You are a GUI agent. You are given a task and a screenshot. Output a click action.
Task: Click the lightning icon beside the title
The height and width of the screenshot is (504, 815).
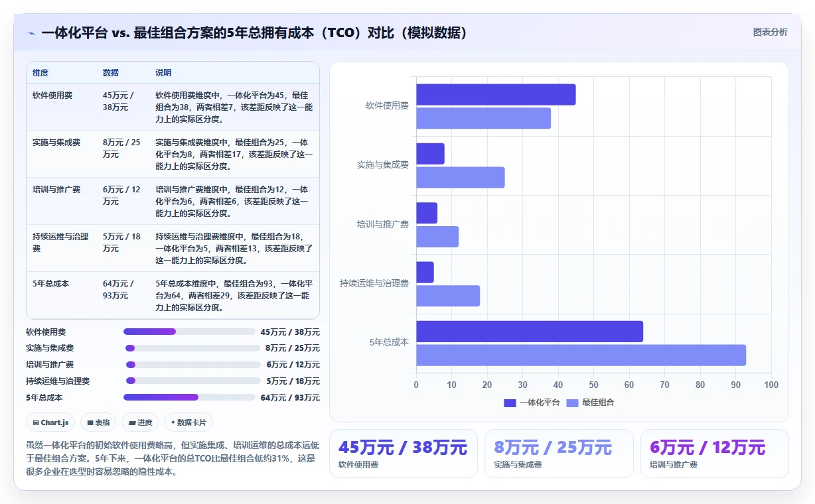32,33
